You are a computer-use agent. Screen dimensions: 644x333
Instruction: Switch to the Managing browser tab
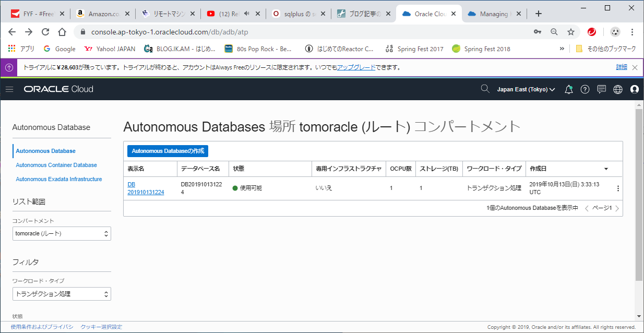click(494, 14)
